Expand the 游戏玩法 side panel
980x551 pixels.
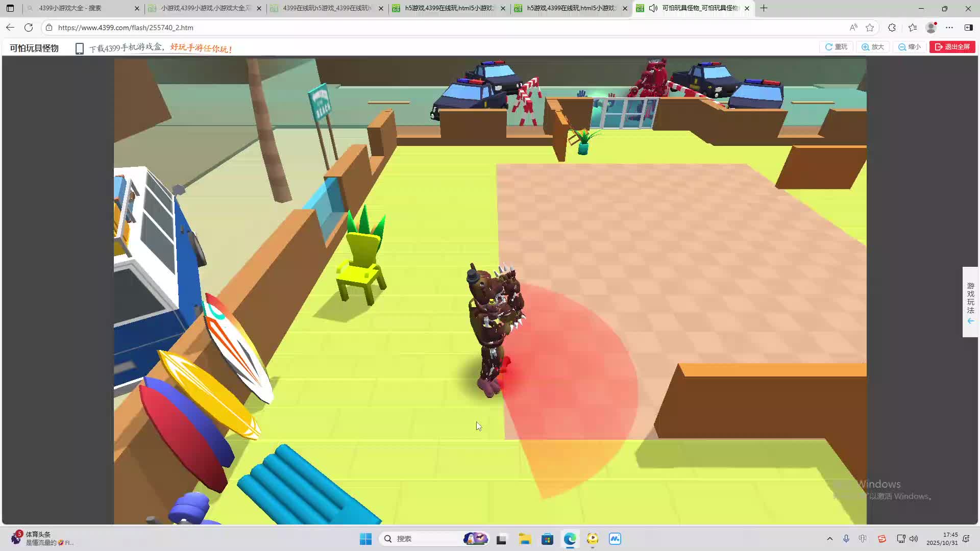pyautogui.click(x=970, y=302)
